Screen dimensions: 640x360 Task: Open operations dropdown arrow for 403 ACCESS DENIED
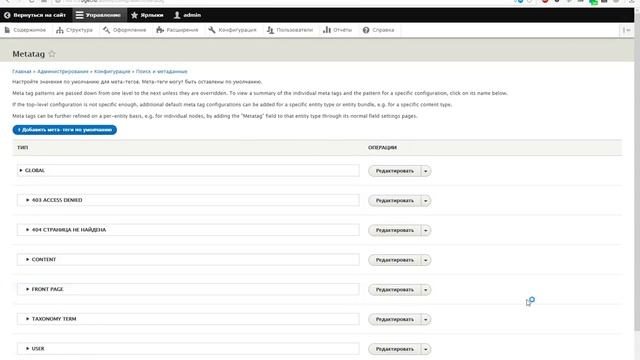(426, 201)
